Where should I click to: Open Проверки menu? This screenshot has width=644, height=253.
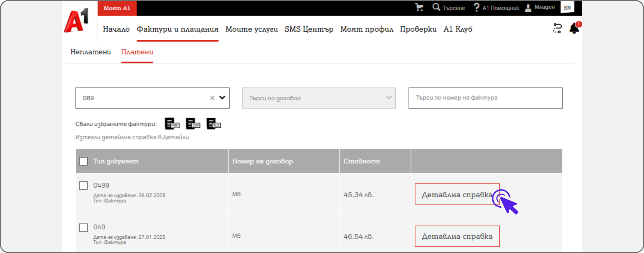click(x=418, y=29)
